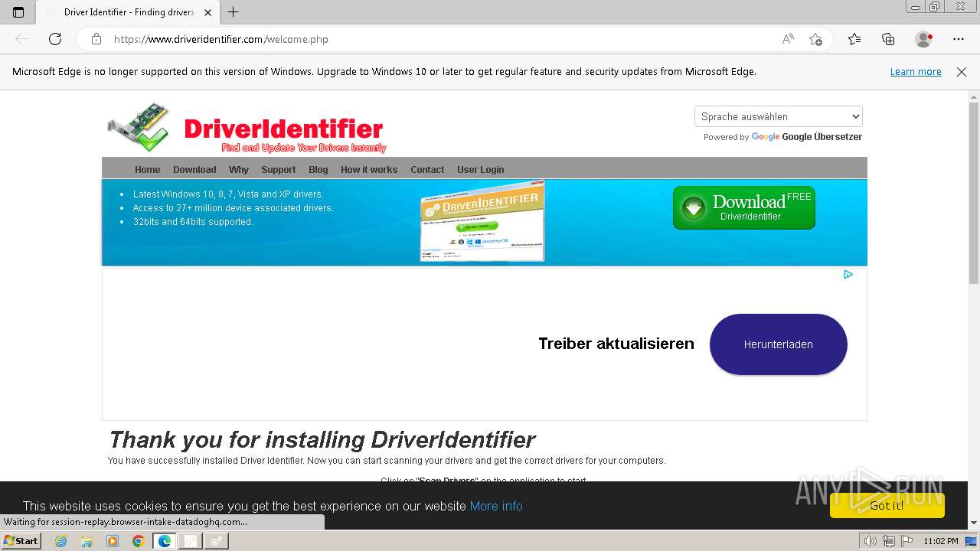Launch Internet Explorer from the taskbar
Image resolution: width=980 pixels, height=551 pixels.
[x=61, y=541]
